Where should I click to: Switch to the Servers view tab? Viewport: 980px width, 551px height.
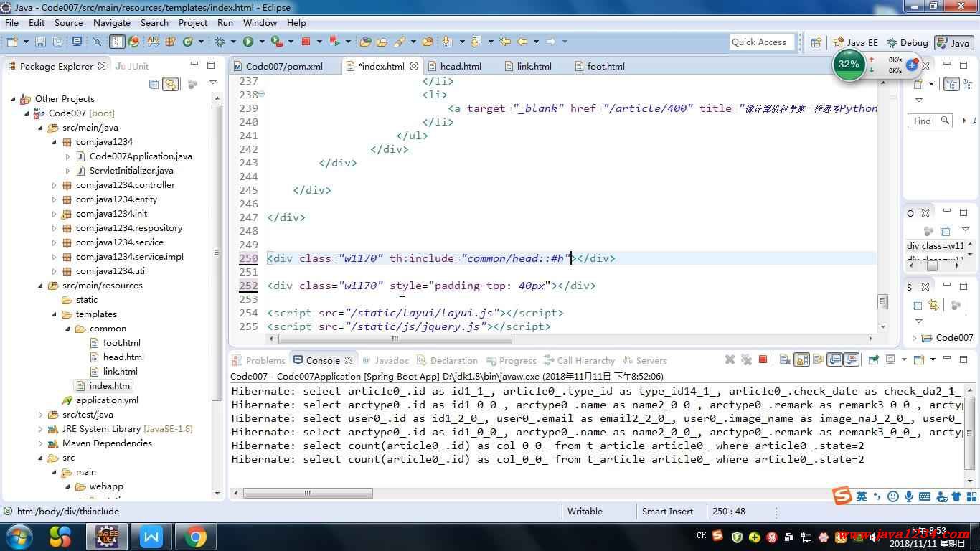644,360
